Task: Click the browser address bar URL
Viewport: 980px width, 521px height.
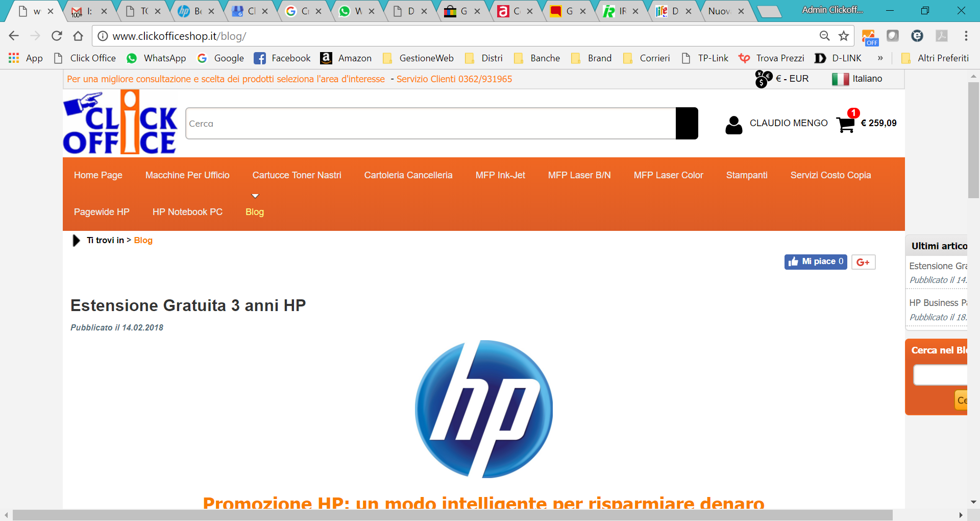Action: coord(179,36)
